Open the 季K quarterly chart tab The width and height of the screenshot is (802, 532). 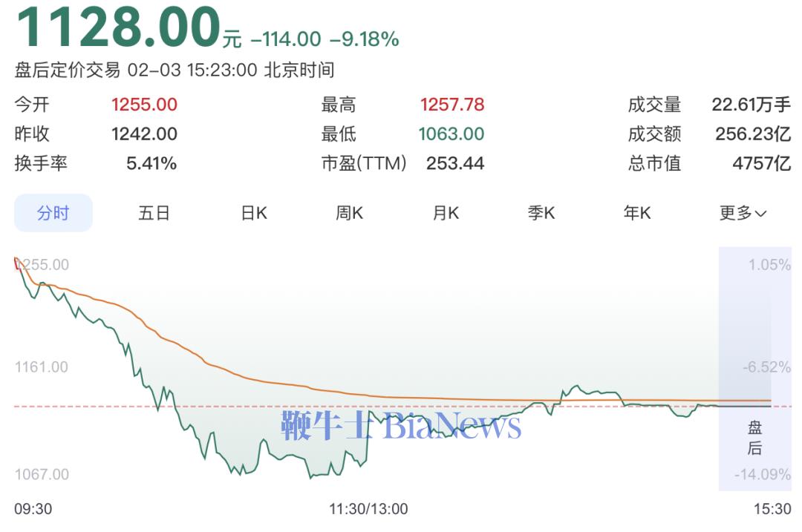pos(541,214)
